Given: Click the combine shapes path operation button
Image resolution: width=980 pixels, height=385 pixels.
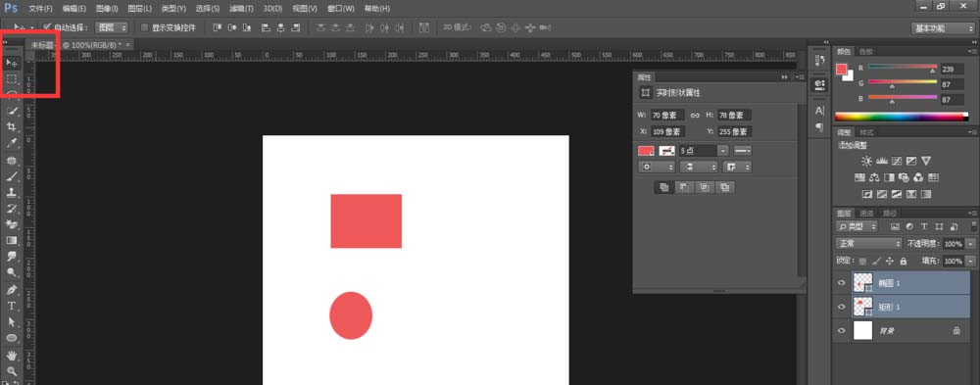Looking at the screenshot, I should [664, 187].
